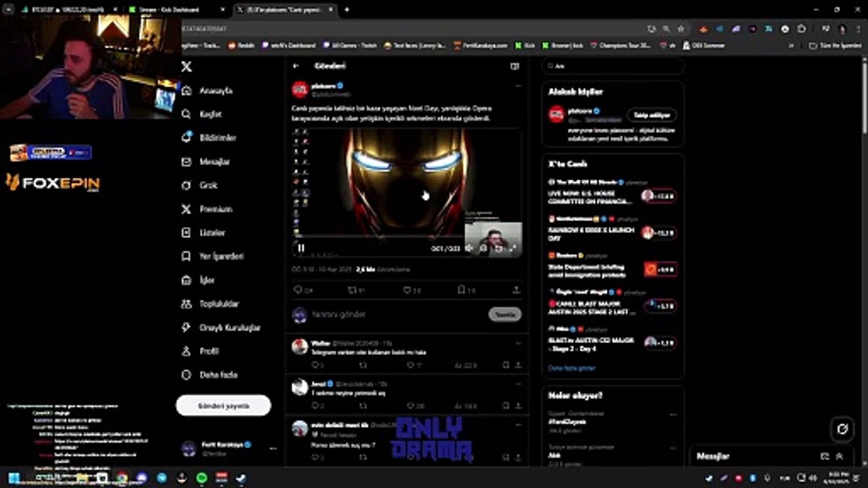868x488 pixels.
Task: Click the Gönderi yayınla button
Action: 223,405
